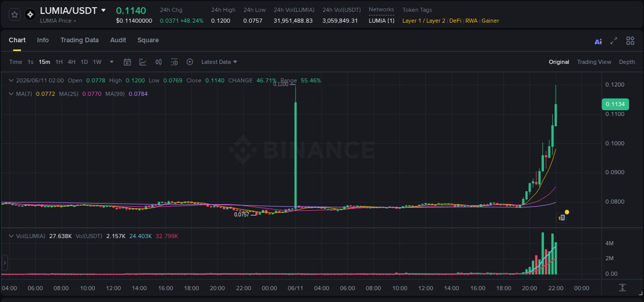644x302 pixels.
Task: Expand more time intervals dropdown arrow
Action: point(112,62)
